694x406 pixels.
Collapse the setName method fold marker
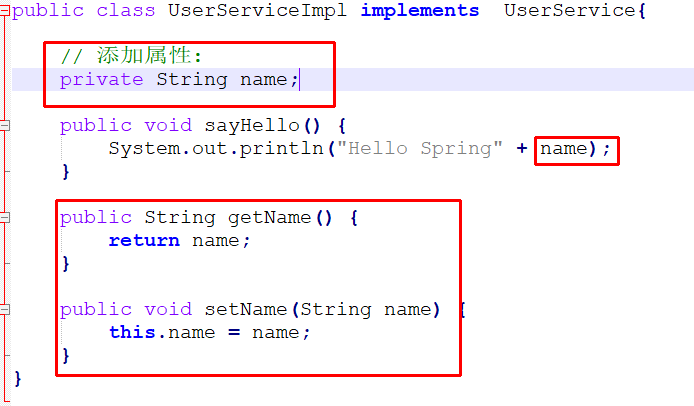[4, 309]
